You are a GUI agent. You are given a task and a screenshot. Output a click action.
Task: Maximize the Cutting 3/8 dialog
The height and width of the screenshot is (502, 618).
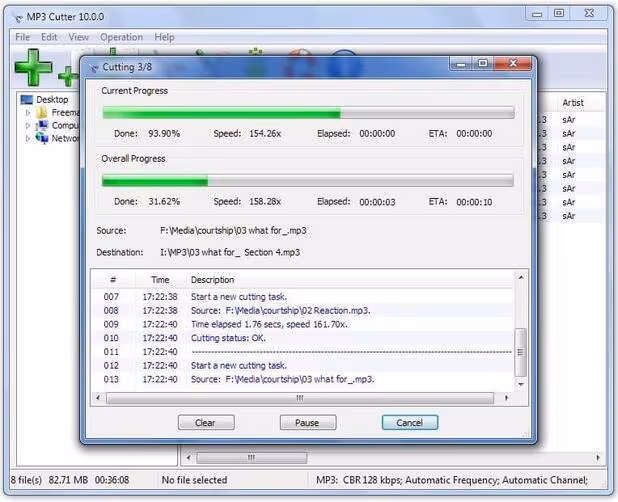coord(483,63)
